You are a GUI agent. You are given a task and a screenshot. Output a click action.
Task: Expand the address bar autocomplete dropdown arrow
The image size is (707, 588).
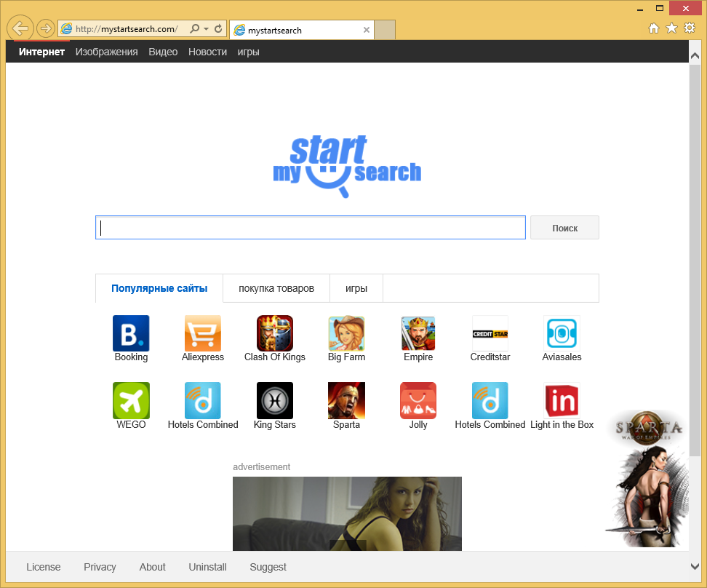[206, 29]
